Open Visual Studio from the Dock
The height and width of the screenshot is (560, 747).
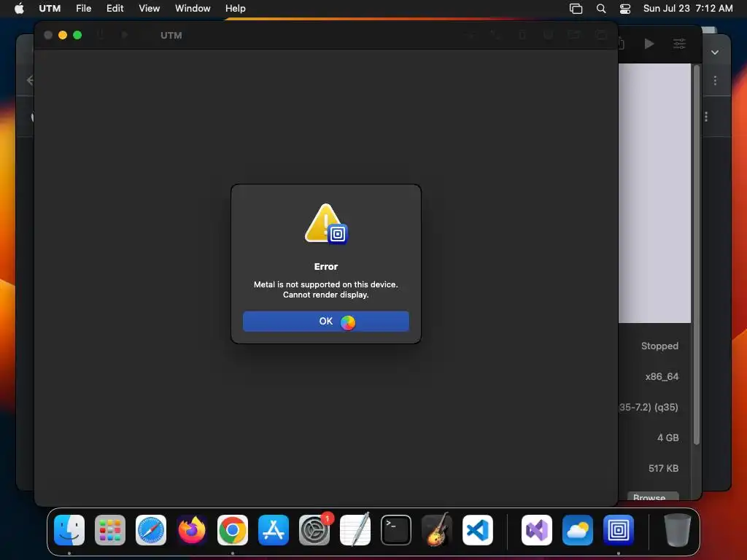coord(537,530)
